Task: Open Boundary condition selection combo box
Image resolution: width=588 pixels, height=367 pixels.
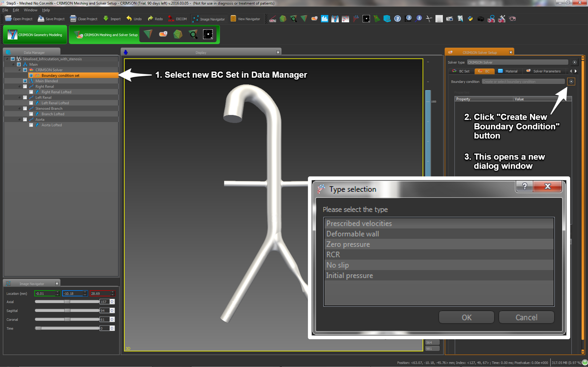Action: click(x=523, y=82)
